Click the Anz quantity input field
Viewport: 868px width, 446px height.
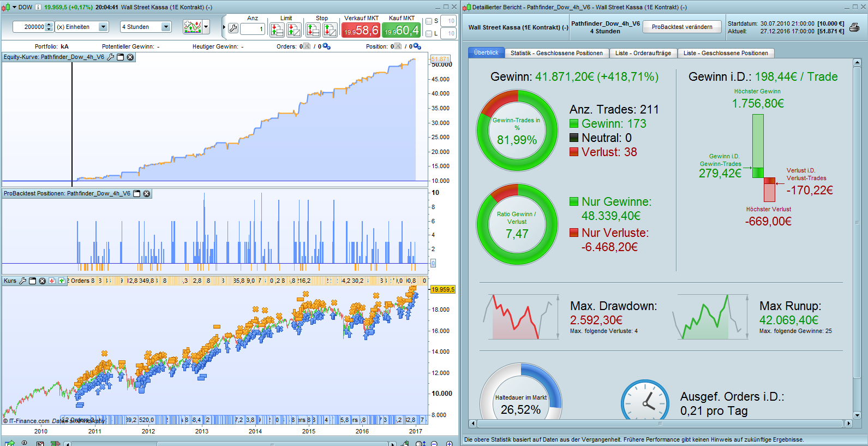252,29
